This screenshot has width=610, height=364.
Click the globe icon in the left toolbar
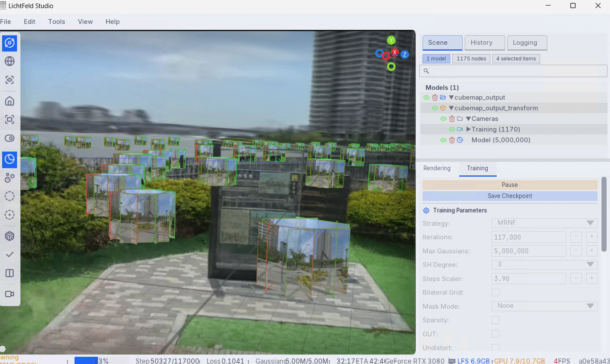pos(9,61)
